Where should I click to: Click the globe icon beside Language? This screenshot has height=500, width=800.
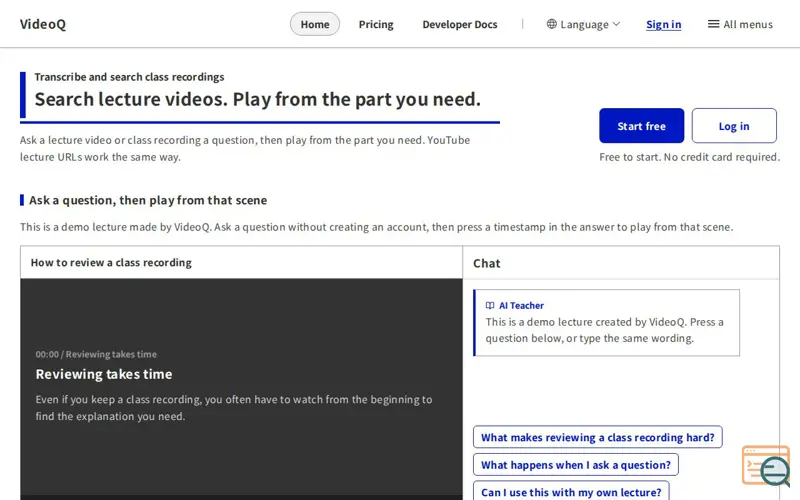click(x=552, y=24)
